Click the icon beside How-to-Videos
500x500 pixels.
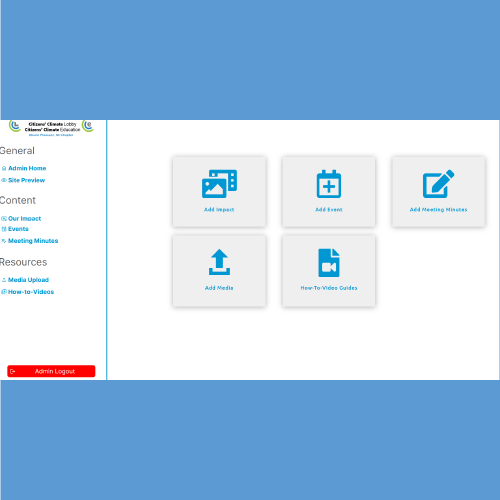click(4, 292)
